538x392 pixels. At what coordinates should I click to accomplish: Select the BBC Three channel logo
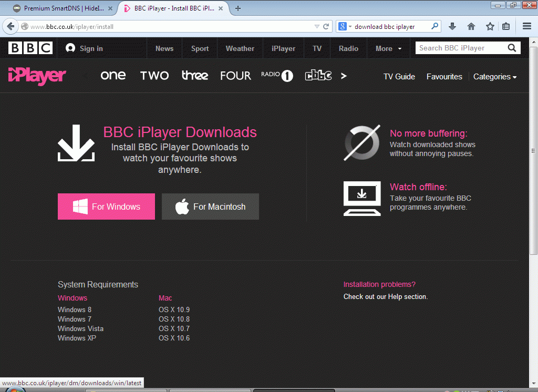194,76
